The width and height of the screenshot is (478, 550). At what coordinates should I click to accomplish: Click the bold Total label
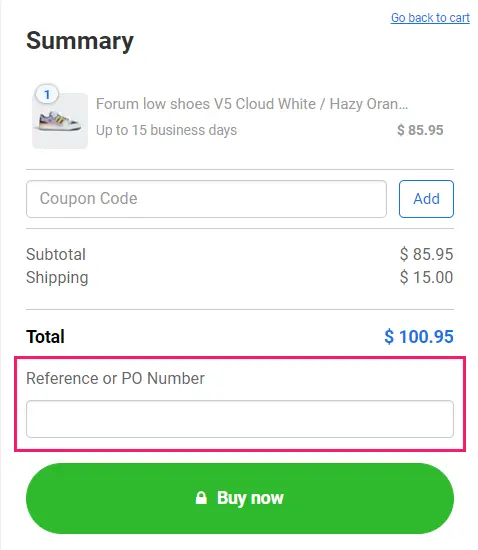(45, 337)
